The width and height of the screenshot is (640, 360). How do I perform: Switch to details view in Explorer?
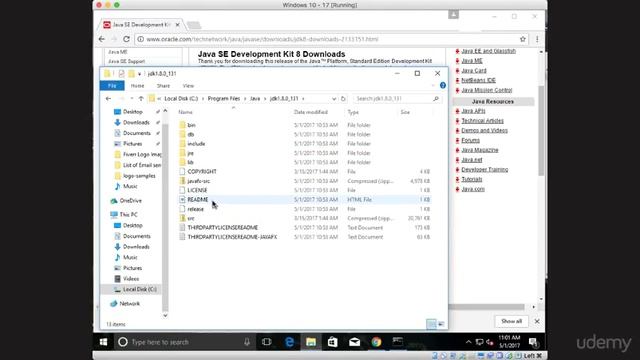pyautogui.click(x=431, y=324)
